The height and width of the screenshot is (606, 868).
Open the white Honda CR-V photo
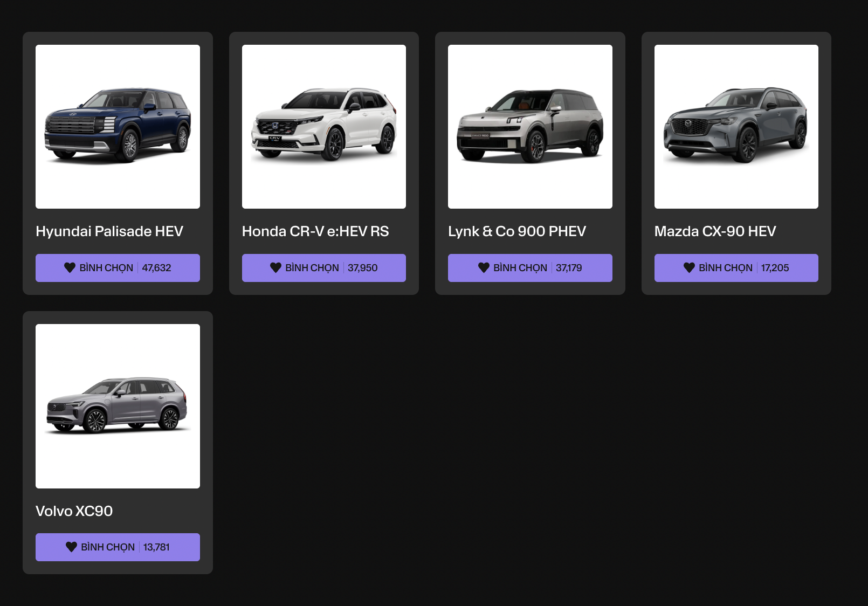[x=324, y=127]
